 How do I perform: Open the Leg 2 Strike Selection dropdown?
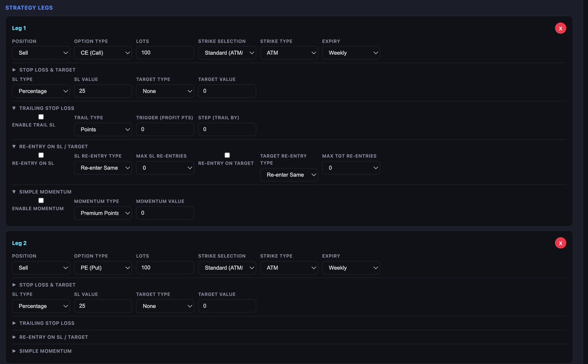227,268
